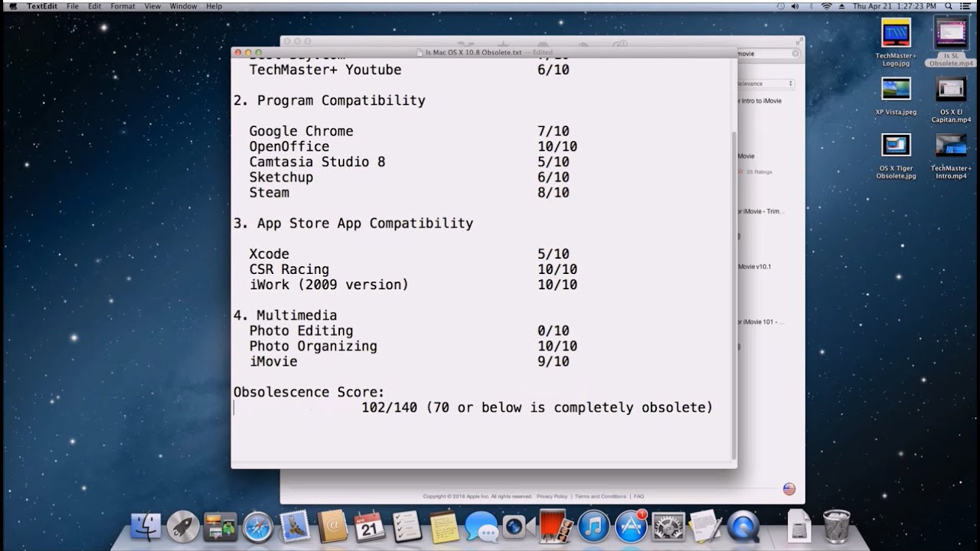Open FaceTime camera icon in Dock
The height and width of the screenshot is (551, 980).
click(x=518, y=527)
